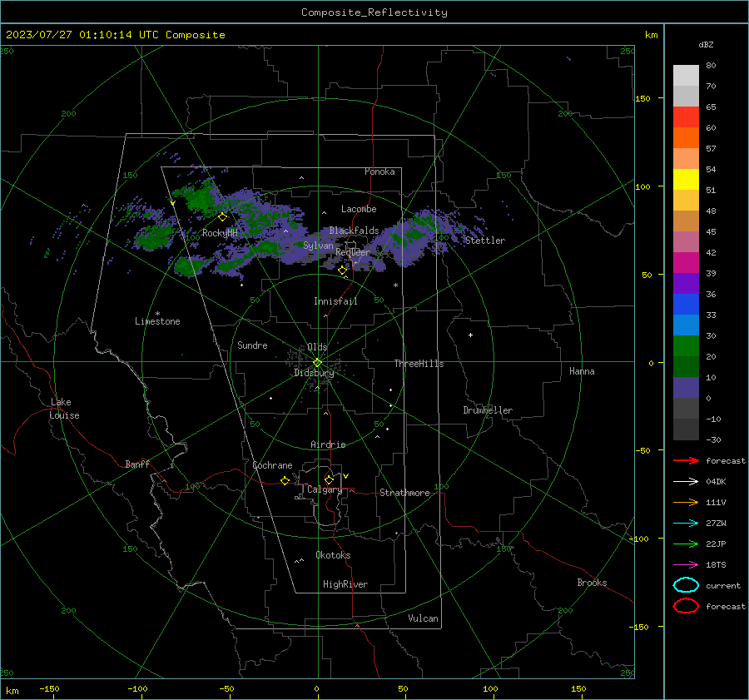Click the Vulcan city label
This screenshot has height=700, width=749.
pos(423,618)
